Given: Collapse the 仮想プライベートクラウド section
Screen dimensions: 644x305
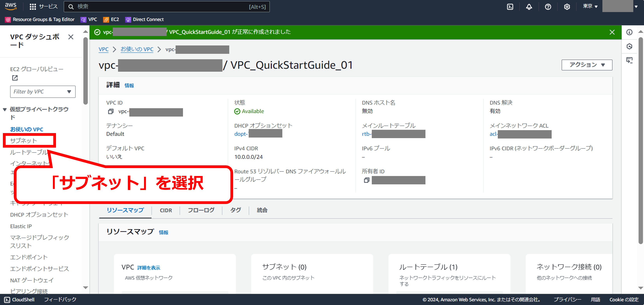Looking at the screenshot, I should (x=4, y=109).
